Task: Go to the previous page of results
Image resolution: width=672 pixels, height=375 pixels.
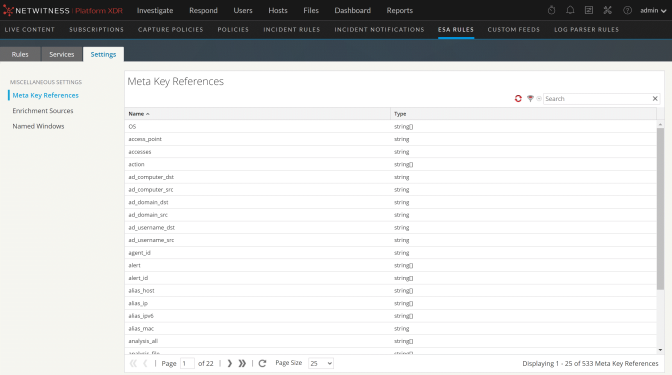Action: click(145, 363)
